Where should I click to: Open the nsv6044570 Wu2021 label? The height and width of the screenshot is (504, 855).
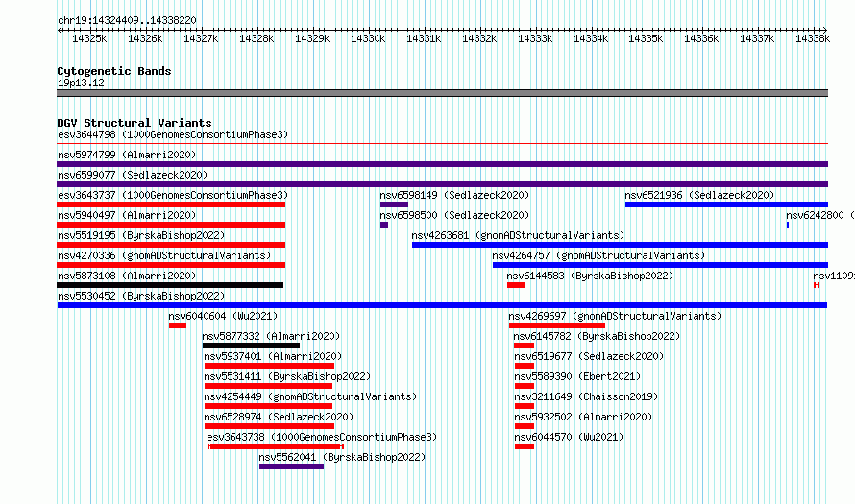point(569,437)
